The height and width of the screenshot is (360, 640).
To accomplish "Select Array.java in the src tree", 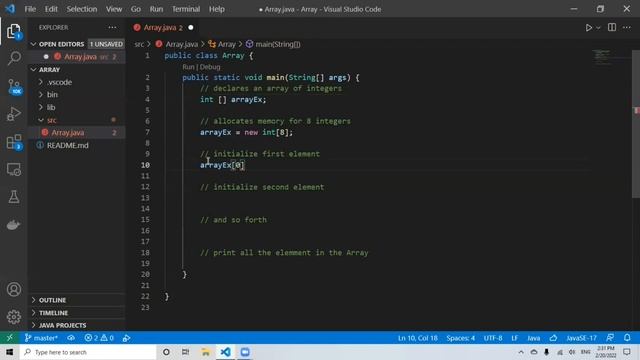I will point(68,132).
